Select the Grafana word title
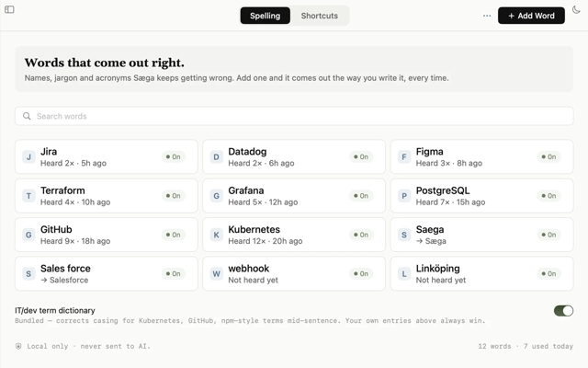 point(246,190)
